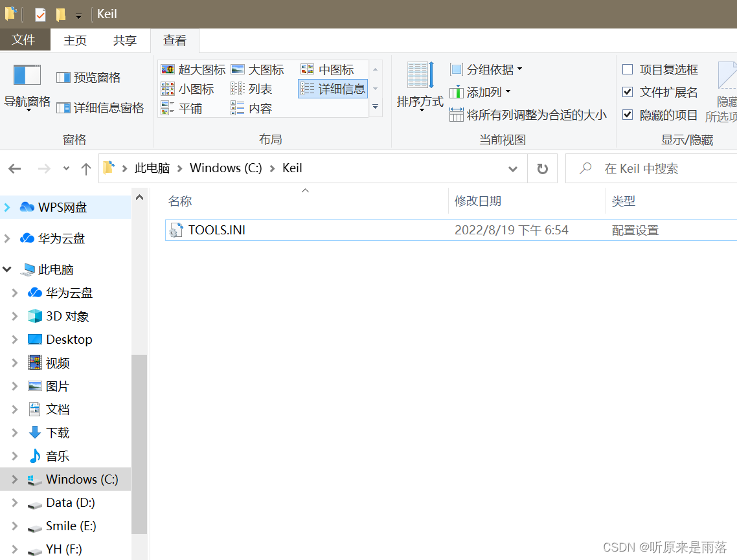The image size is (737, 560).
Task: Select List (列表) layout
Action: click(251, 89)
